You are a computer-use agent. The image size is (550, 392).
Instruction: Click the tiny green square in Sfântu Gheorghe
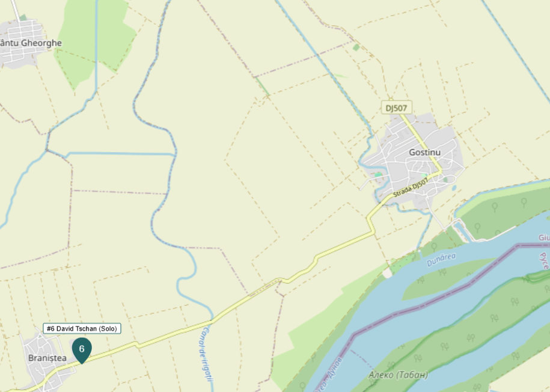pos(23,17)
